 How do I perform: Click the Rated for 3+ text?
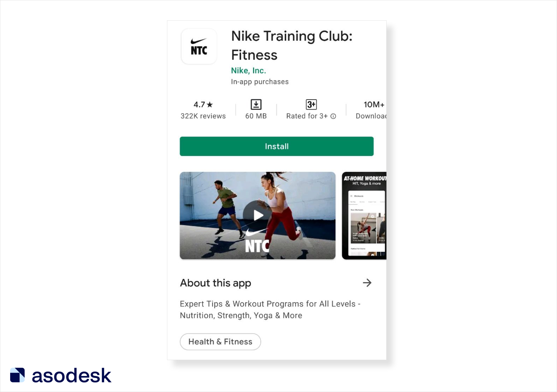307,116
